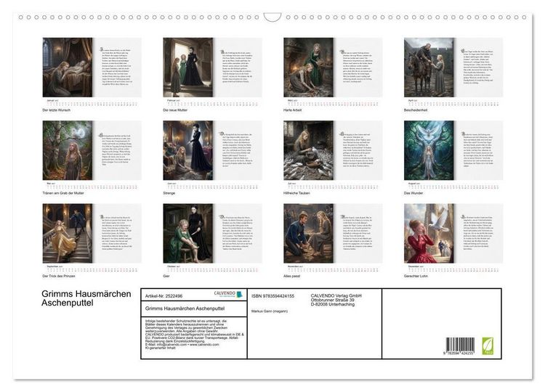Open the 'Das Wunder' August thumbnail
Screen dimensions: 545x392
pos(453,150)
